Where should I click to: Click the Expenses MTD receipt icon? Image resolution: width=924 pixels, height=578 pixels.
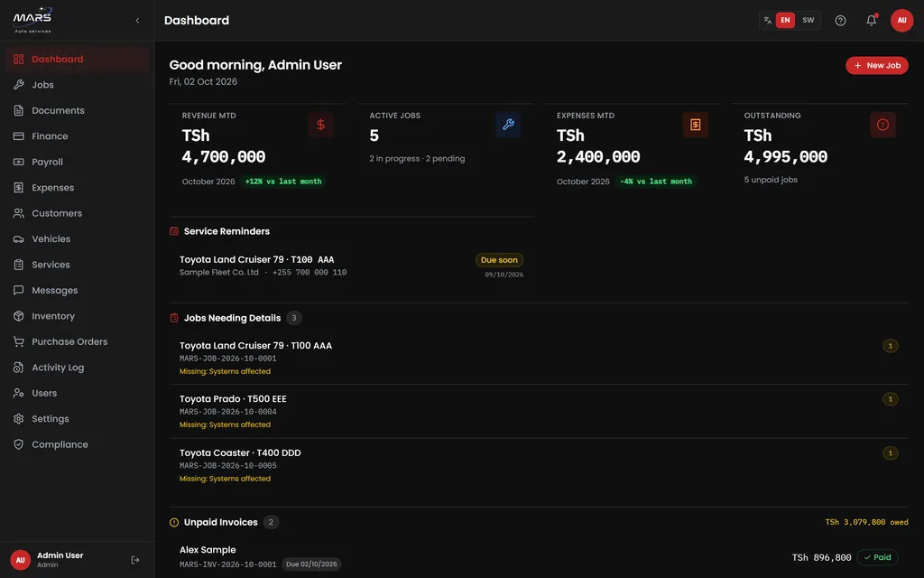click(696, 125)
